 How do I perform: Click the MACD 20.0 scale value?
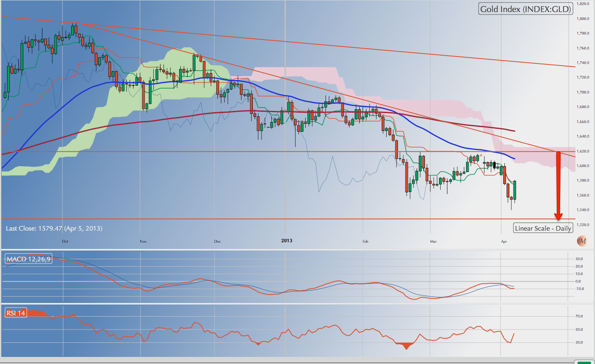click(579, 266)
